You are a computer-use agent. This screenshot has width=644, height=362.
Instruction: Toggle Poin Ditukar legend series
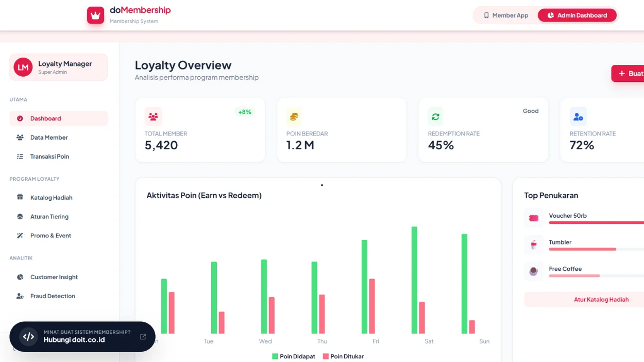pyautogui.click(x=343, y=356)
